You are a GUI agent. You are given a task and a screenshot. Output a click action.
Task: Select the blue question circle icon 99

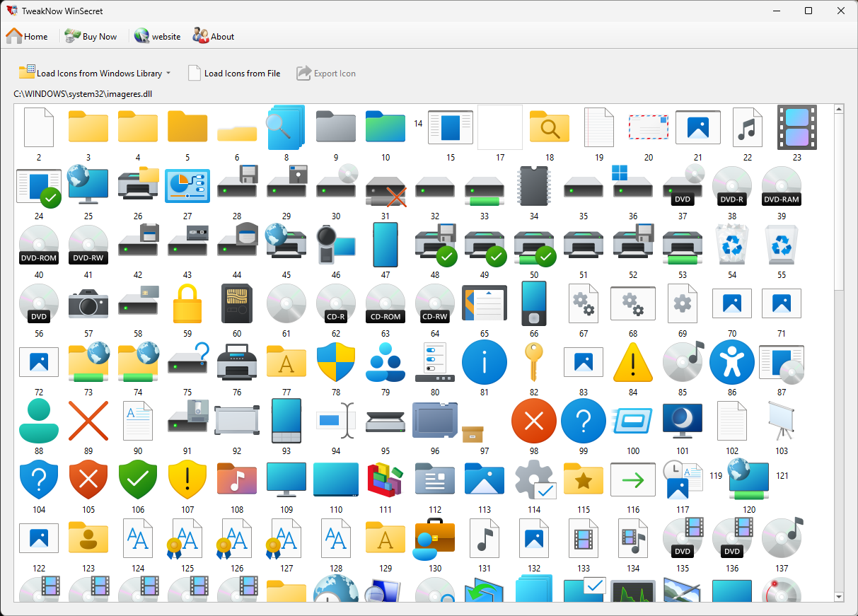click(x=584, y=421)
